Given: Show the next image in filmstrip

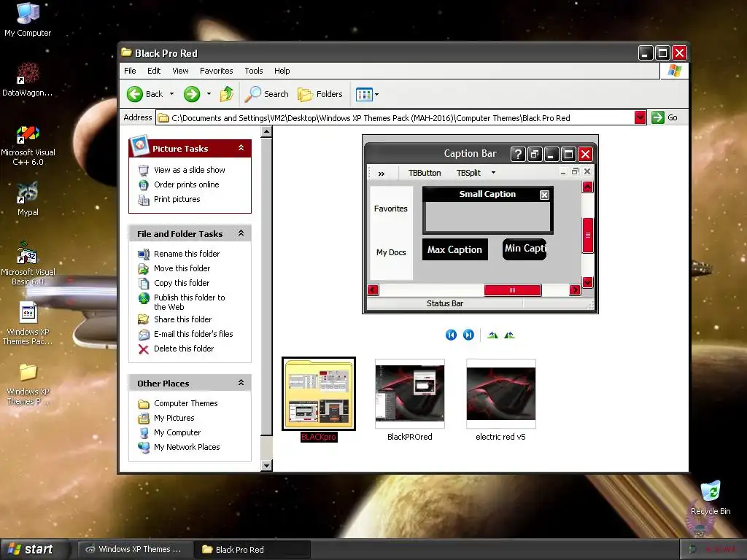Looking at the screenshot, I should click(x=468, y=335).
